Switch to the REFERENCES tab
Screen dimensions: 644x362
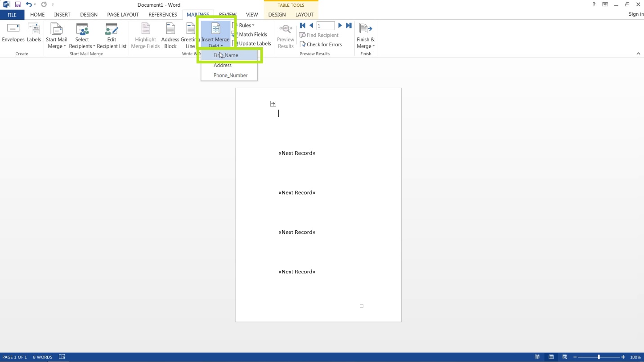163,14
